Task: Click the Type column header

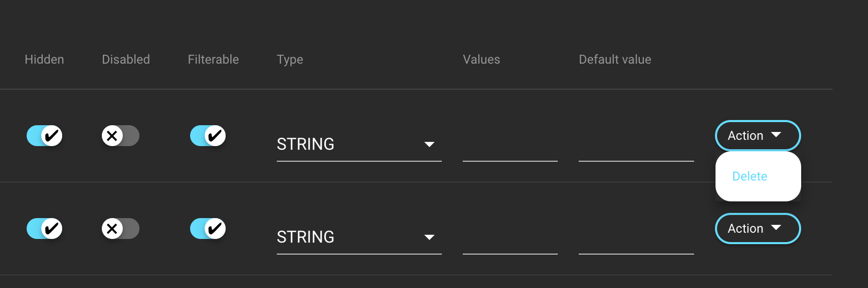Action: 290,59
